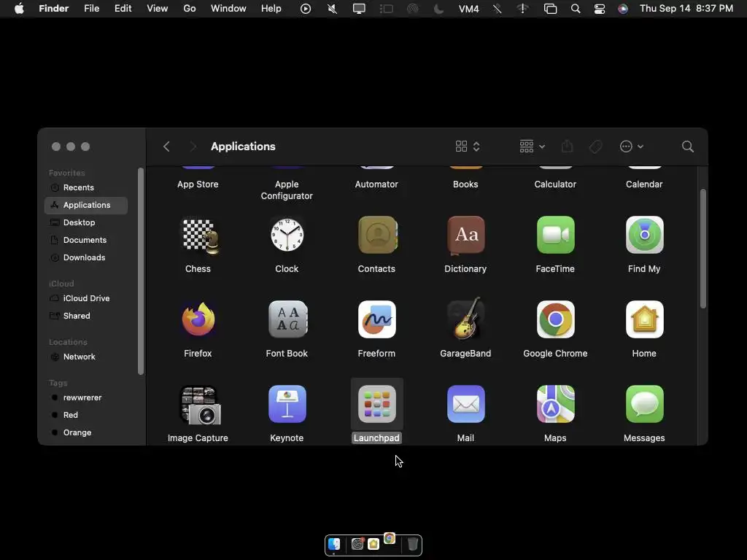Open Network in the sidebar
The image size is (747, 560).
[86, 357]
